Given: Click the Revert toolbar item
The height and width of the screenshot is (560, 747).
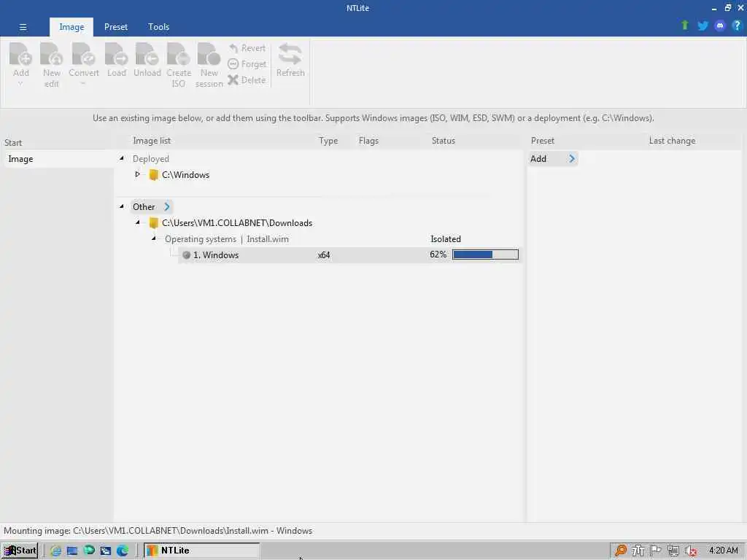Looking at the screenshot, I should pyautogui.click(x=247, y=48).
